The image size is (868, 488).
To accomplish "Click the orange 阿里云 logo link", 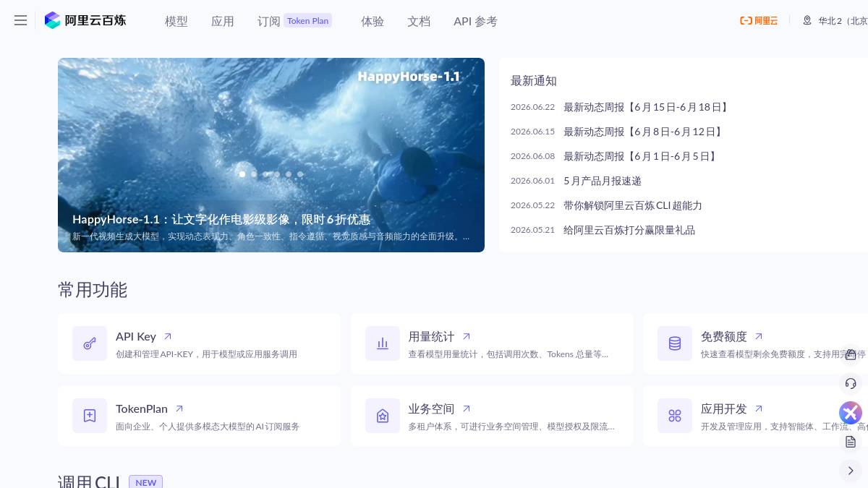I will coord(759,21).
